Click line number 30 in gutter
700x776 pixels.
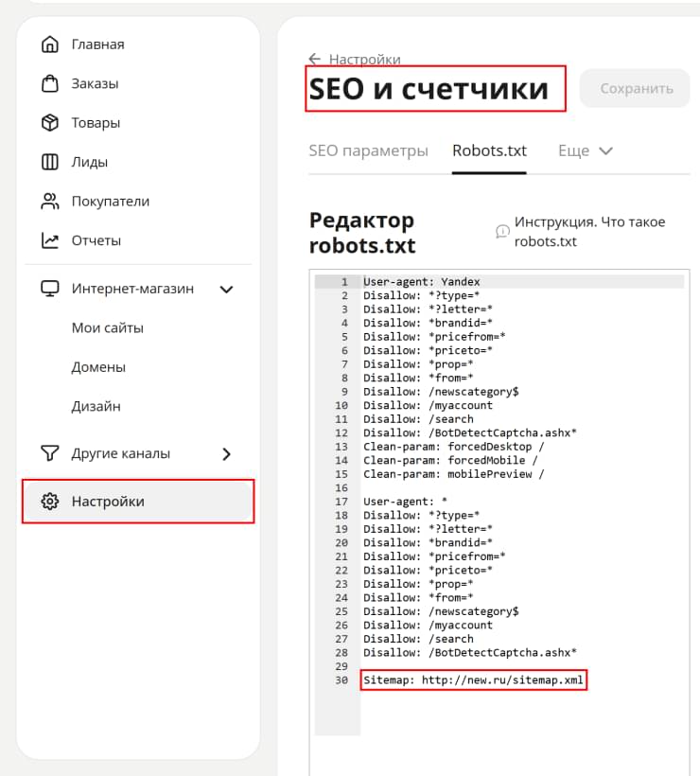pyautogui.click(x=341, y=680)
